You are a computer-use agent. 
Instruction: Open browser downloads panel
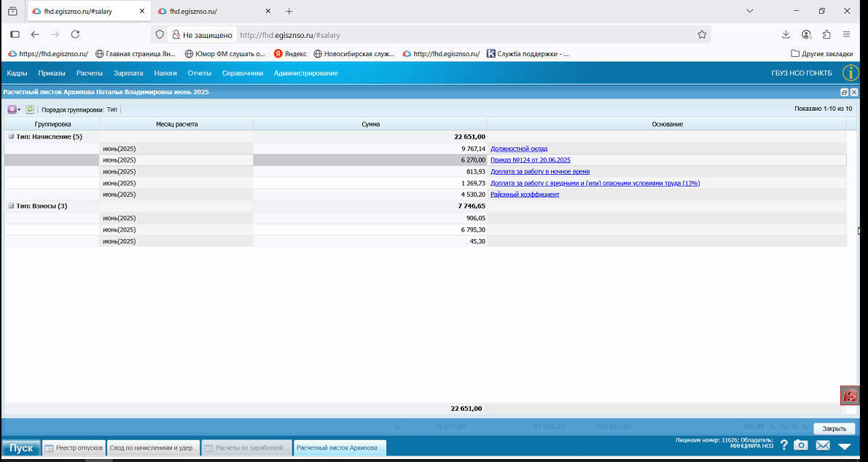click(x=786, y=34)
